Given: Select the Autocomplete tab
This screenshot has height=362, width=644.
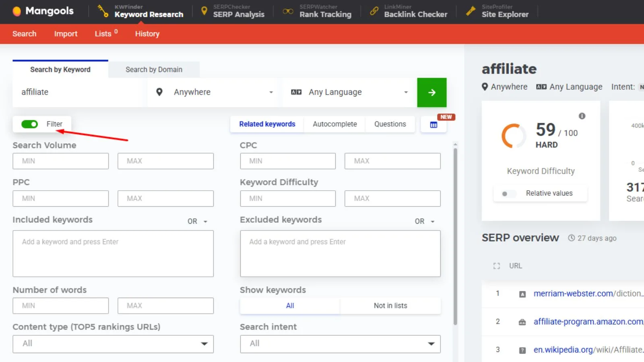Looking at the screenshot, I should pos(335,124).
